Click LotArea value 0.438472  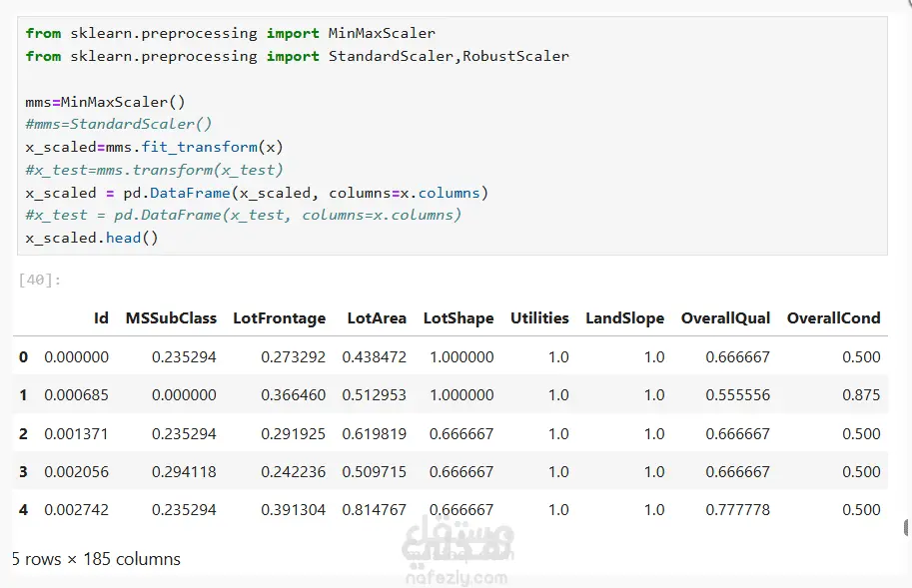tap(374, 356)
